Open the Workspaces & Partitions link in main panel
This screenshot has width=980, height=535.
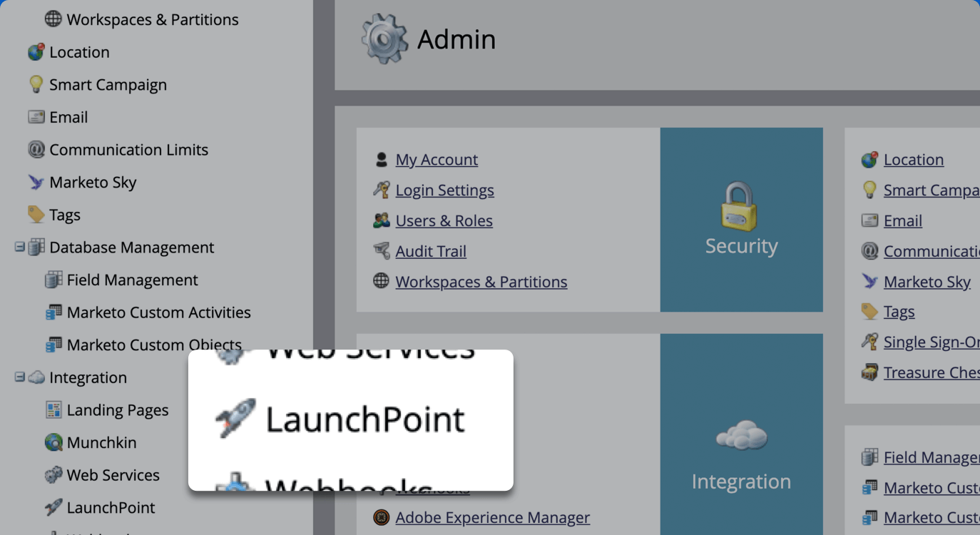click(481, 282)
